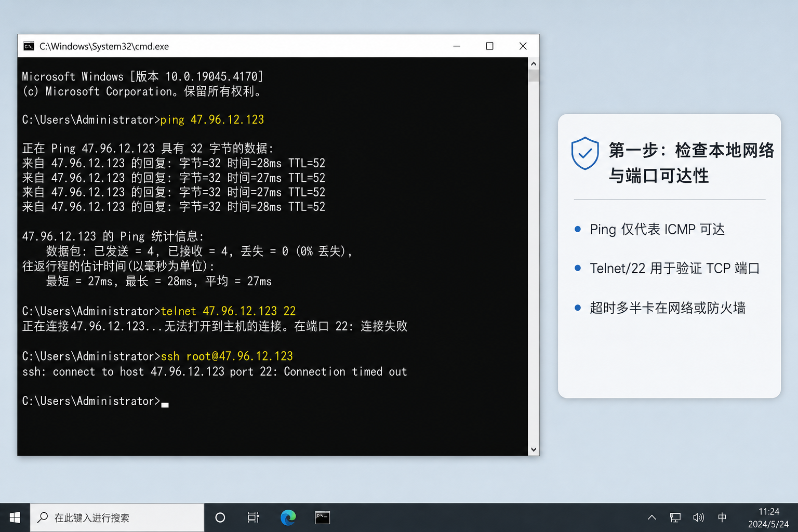Screen dimensions: 798x532
Task: Open the Windows Start menu
Action: pyautogui.click(x=15, y=517)
